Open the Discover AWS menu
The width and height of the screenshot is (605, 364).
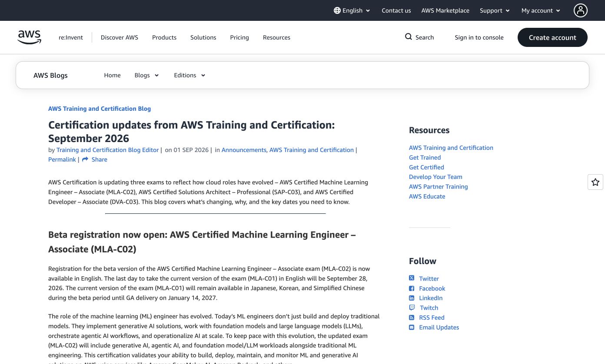pos(120,37)
